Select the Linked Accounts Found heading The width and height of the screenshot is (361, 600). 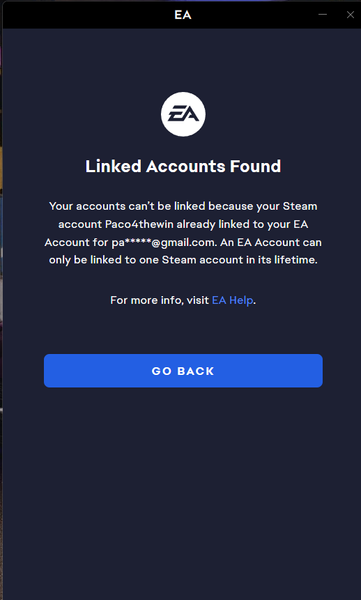click(183, 166)
